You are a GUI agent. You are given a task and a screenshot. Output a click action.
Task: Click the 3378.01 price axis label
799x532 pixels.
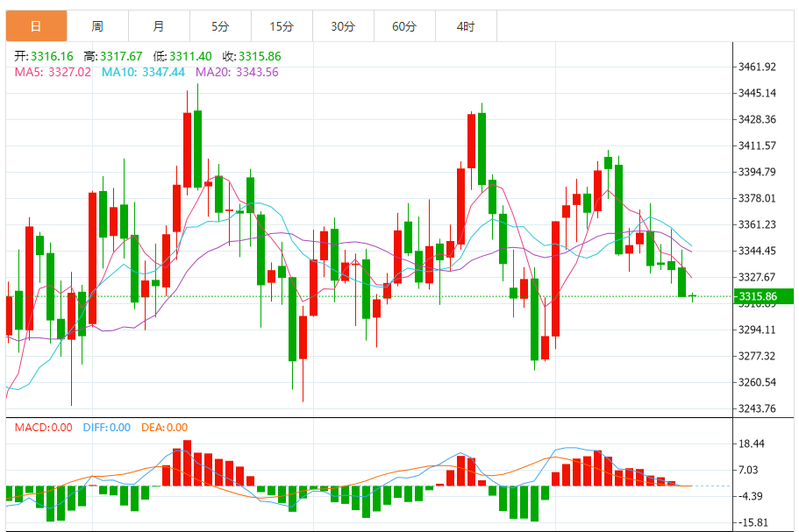pos(757,198)
